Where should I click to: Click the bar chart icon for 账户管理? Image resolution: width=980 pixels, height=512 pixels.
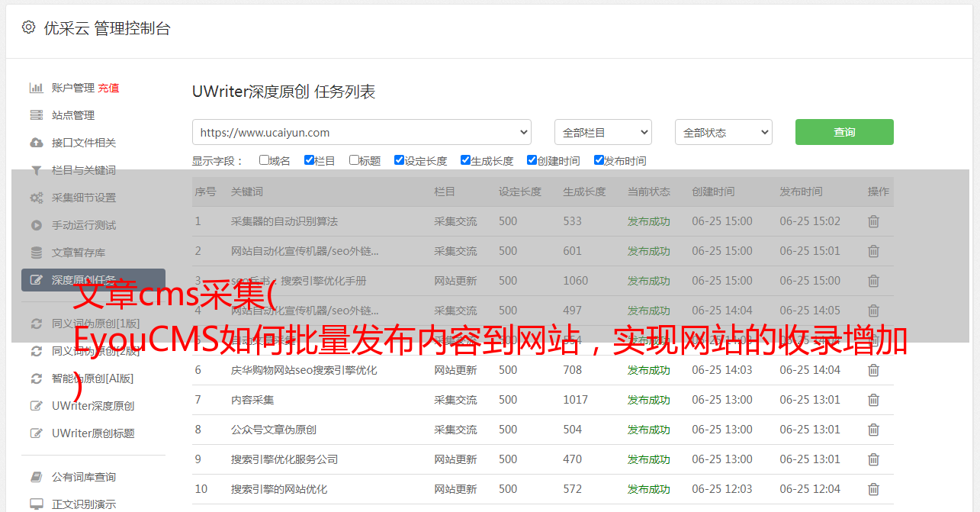[36, 88]
